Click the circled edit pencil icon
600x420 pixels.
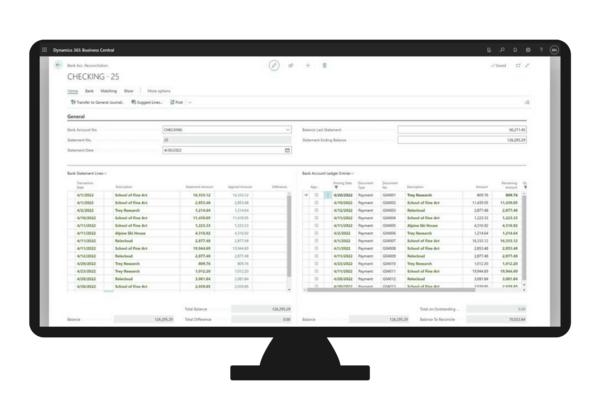274,65
